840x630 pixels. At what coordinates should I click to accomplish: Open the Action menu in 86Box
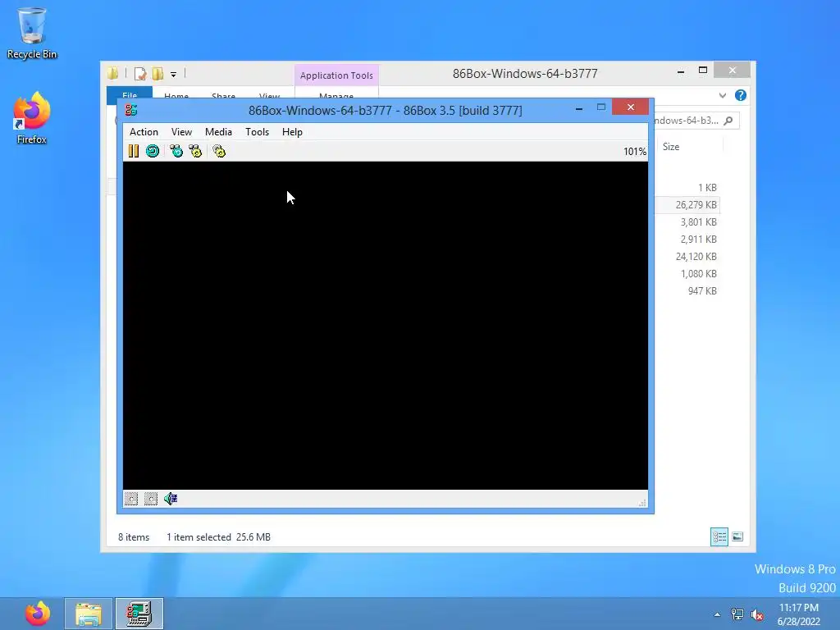click(144, 132)
